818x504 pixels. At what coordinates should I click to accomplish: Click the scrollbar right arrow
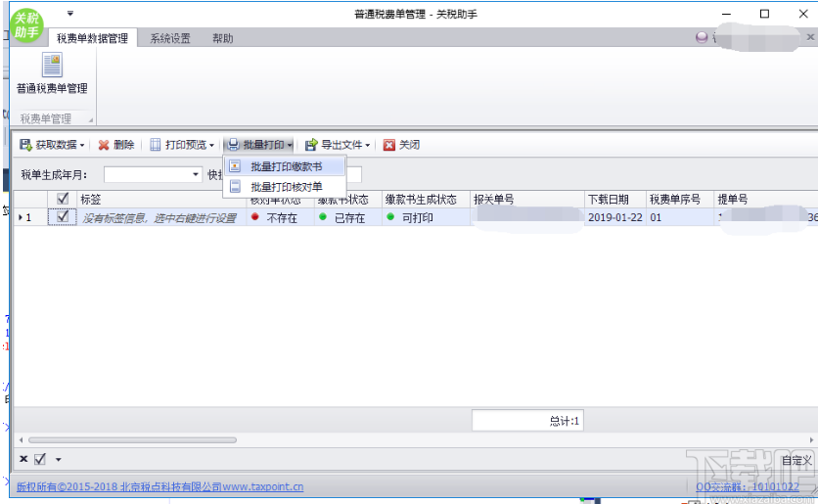[811, 439]
